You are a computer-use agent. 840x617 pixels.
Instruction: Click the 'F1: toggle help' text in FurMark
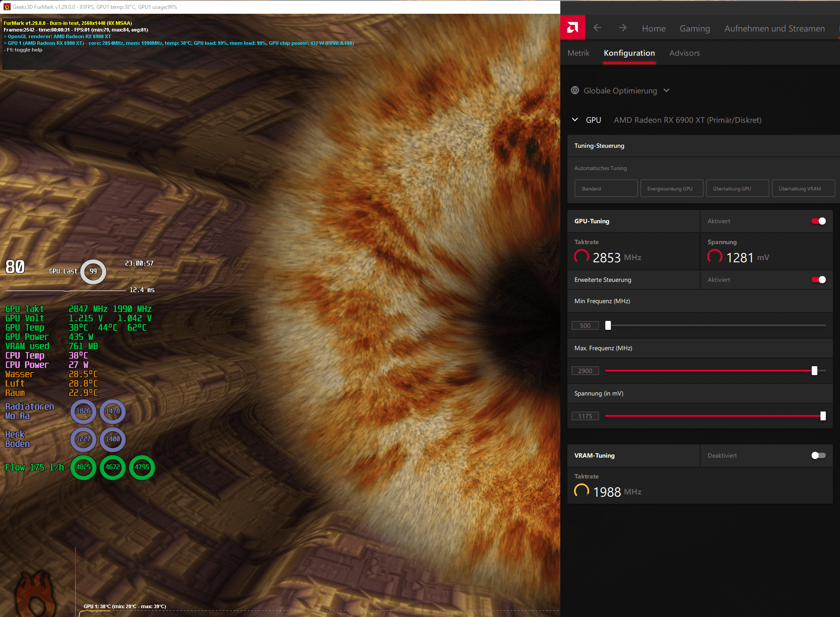click(24, 50)
